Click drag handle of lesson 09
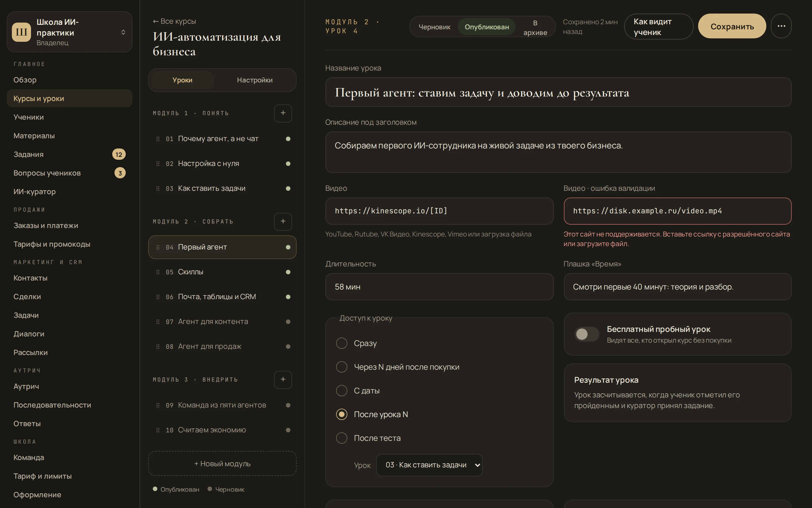The width and height of the screenshot is (812, 508). [158, 405]
